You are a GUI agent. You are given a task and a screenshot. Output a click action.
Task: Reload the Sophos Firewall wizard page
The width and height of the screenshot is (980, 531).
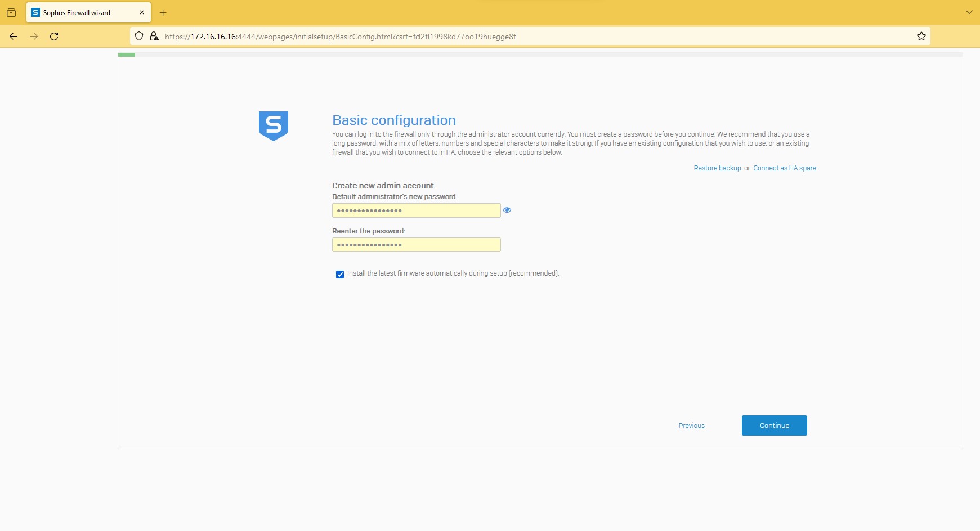tap(54, 37)
